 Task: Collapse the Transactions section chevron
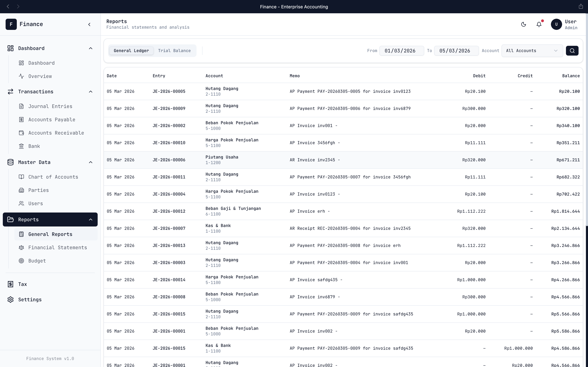click(x=91, y=92)
